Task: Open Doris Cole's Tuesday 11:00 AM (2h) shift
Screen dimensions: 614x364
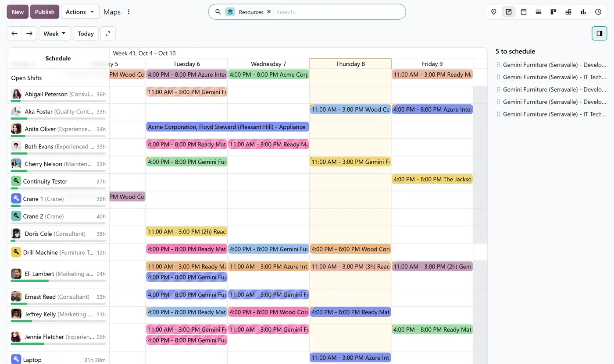Action: (x=186, y=232)
